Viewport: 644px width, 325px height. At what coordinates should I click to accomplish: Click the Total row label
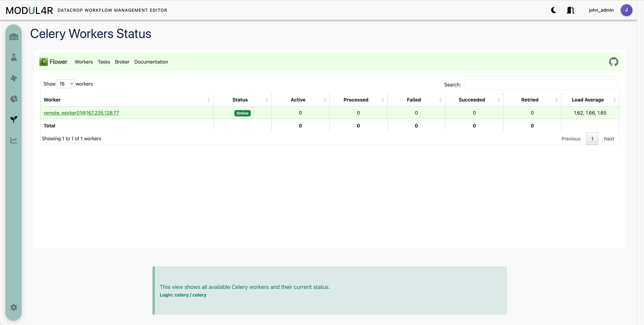click(50, 126)
